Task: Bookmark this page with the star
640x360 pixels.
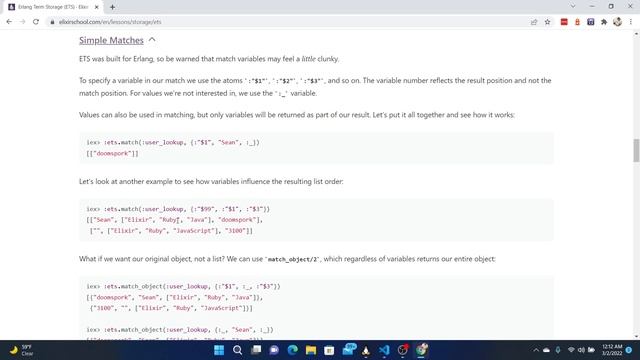Action: [547, 22]
